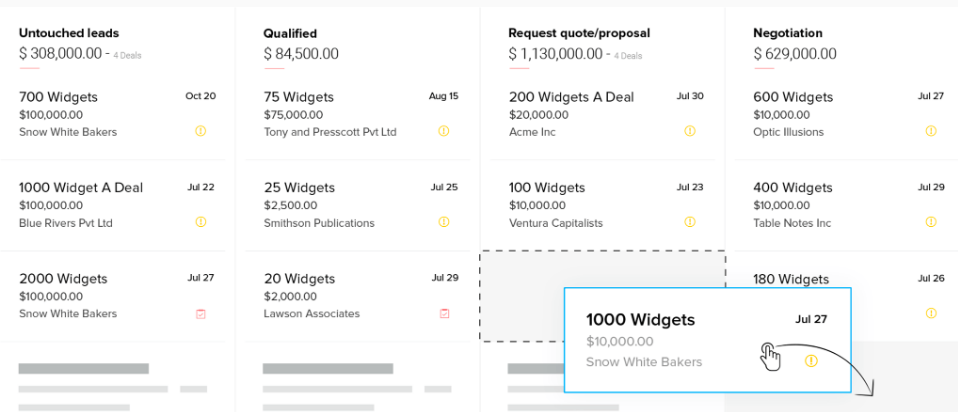Click info icon on 400 Widgets deal
Viewport: 958px width, 412px height.
pos(931,222)
